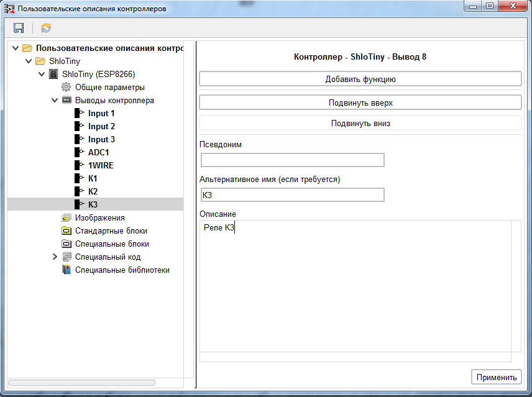Click the pin icon of Input 3

[x=80, y=139]
